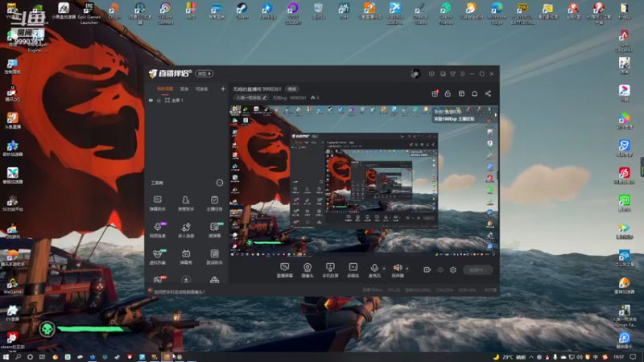This screenshot has width=644, height=362.
Task: Toggle visibility eye of 全屏 1 source
Action: click(x=151, y=100)
